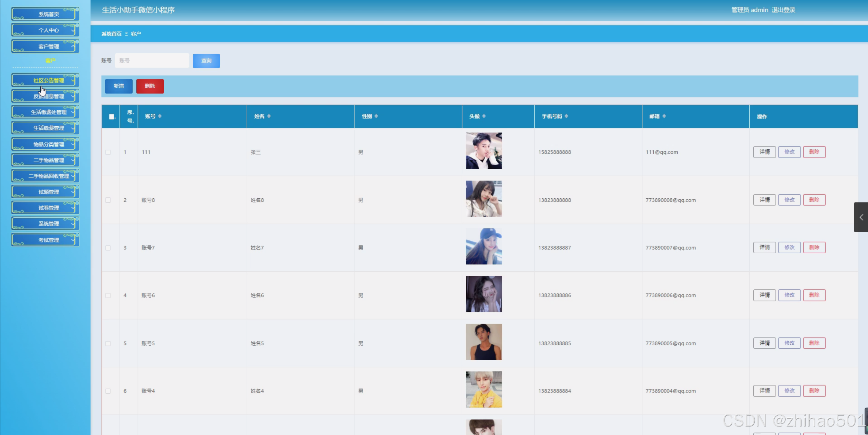Toggle the select-all header checkbox

click(112, 116)
